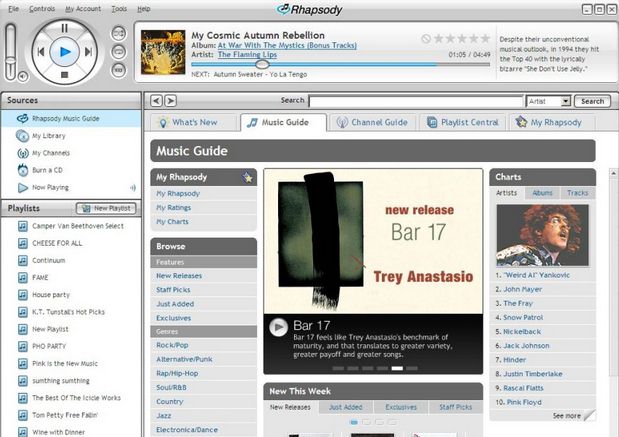This screenshot has height=437, width=619.
Task: Rate track with the fifth star
Action: pos(486,38)
